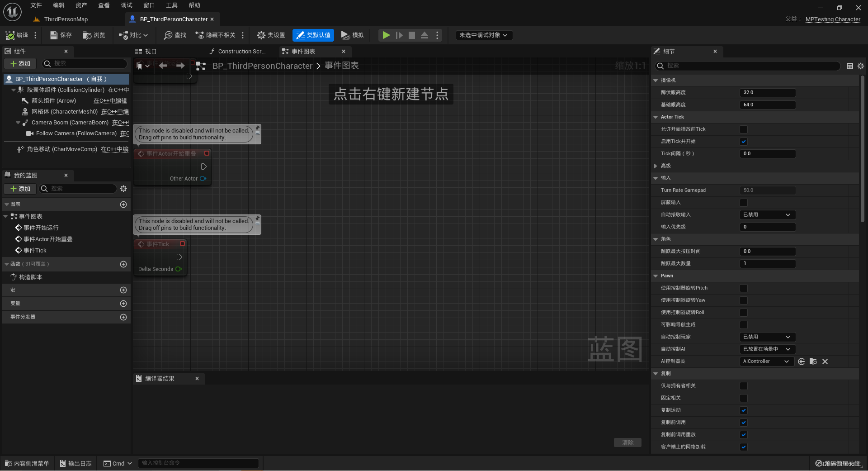Screen dimensions: 868x471
Task: Browse to asset with 浏览 icon
Action: (x=94, y=35)
